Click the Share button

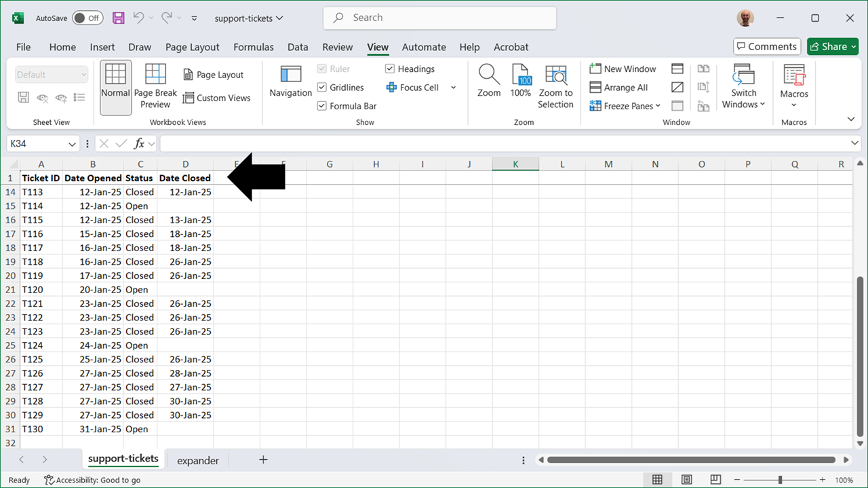click(832, 46)
